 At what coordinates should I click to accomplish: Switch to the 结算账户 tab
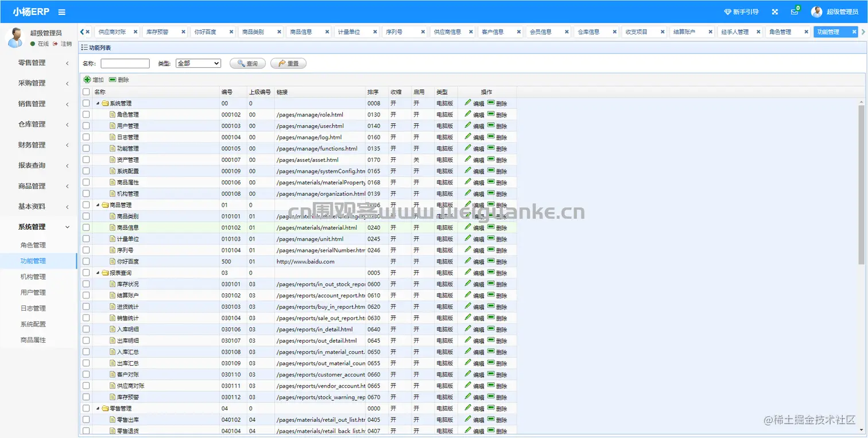684,32
